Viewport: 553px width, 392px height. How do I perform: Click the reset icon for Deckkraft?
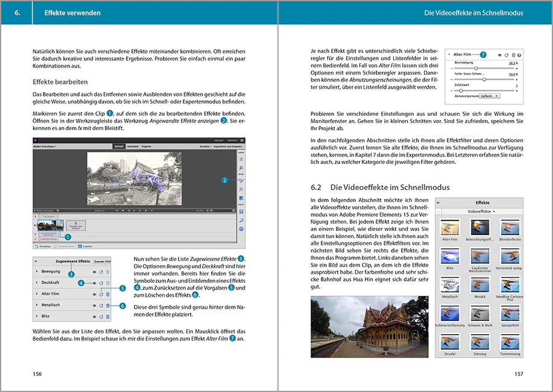point(101,283)
